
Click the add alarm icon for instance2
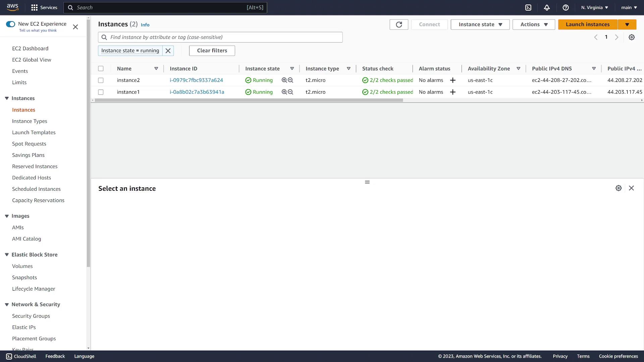(453, 80)
